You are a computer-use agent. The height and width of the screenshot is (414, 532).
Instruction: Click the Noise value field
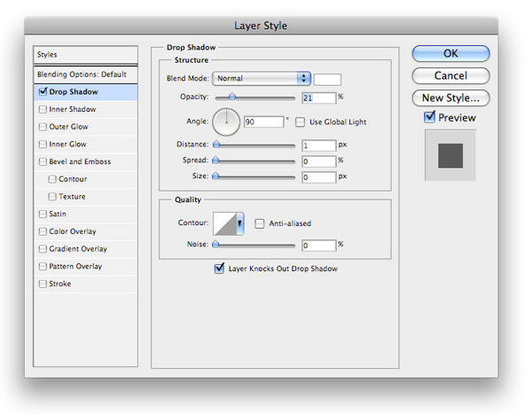point(318,246)
